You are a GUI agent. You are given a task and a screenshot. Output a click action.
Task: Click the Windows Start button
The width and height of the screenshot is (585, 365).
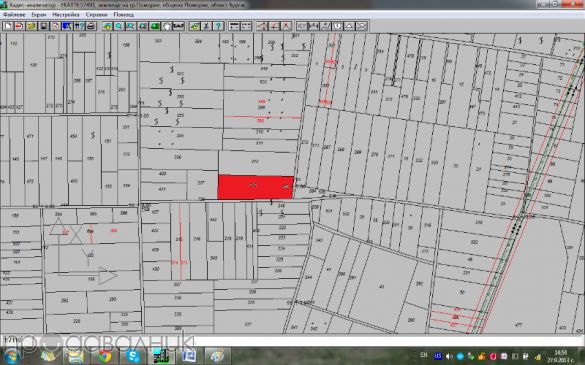pyautogui.click(x=11, y=356)
